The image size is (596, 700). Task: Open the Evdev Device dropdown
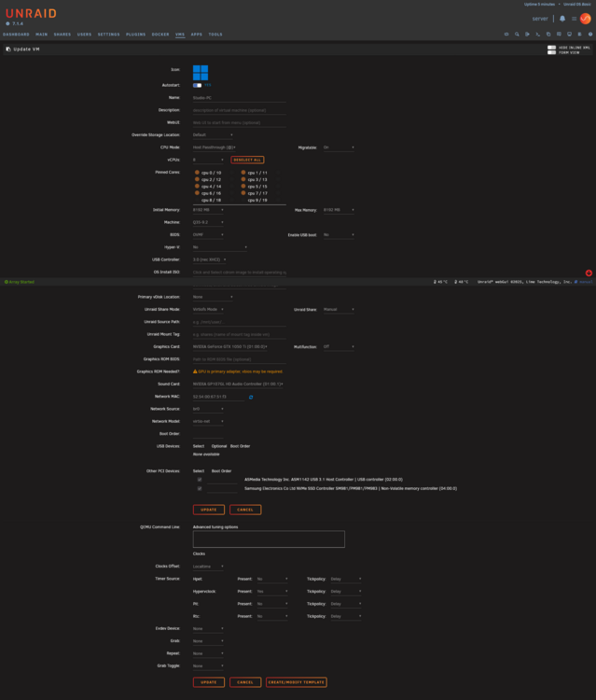coord(208,628)
